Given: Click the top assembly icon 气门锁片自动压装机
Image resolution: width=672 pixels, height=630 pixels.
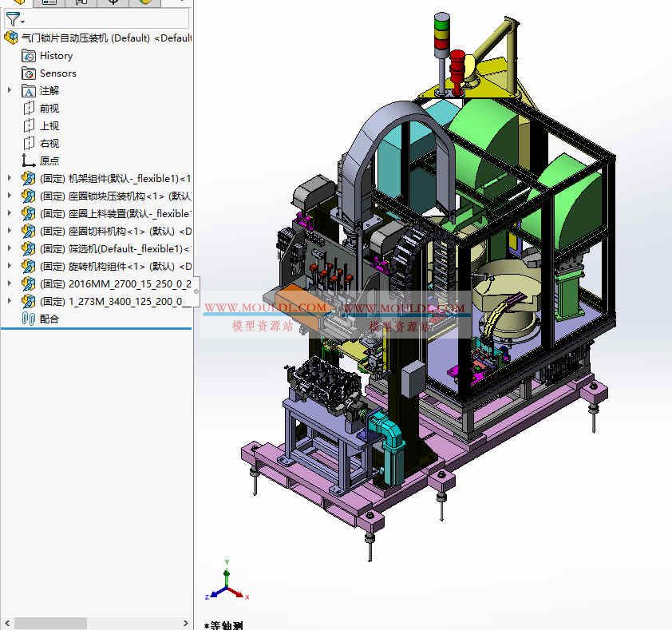Looking at the screenshot, I should 10,37.
